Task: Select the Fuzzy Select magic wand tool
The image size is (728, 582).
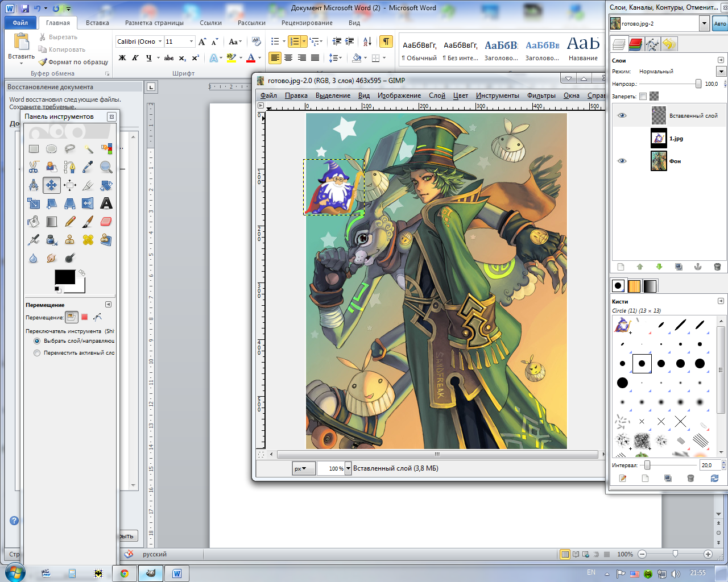Action: point(88,149)
